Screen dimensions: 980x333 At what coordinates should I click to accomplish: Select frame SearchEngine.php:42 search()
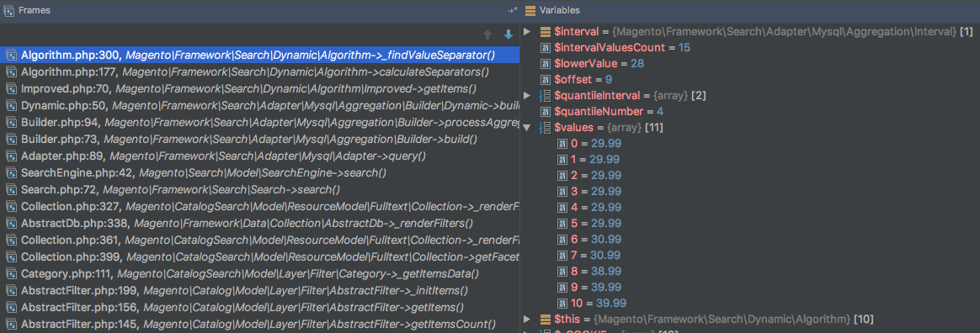coord(259,172)
